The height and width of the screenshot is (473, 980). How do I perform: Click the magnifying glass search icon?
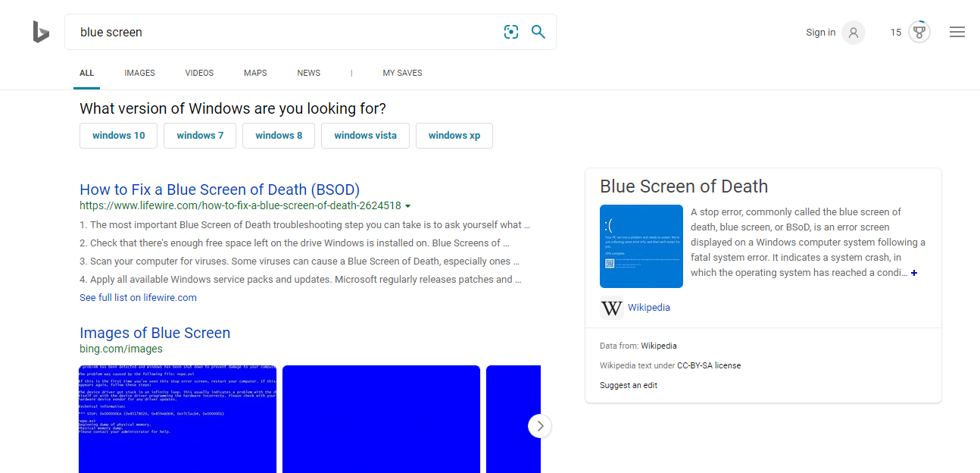pyautogui.click(x=538, y=32)
